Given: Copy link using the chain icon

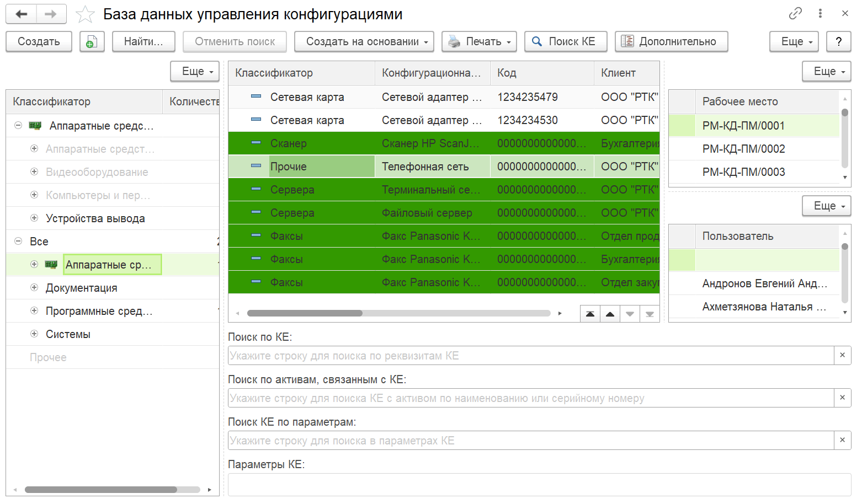Looking at the screenshot, I should [x=795, y=13].
